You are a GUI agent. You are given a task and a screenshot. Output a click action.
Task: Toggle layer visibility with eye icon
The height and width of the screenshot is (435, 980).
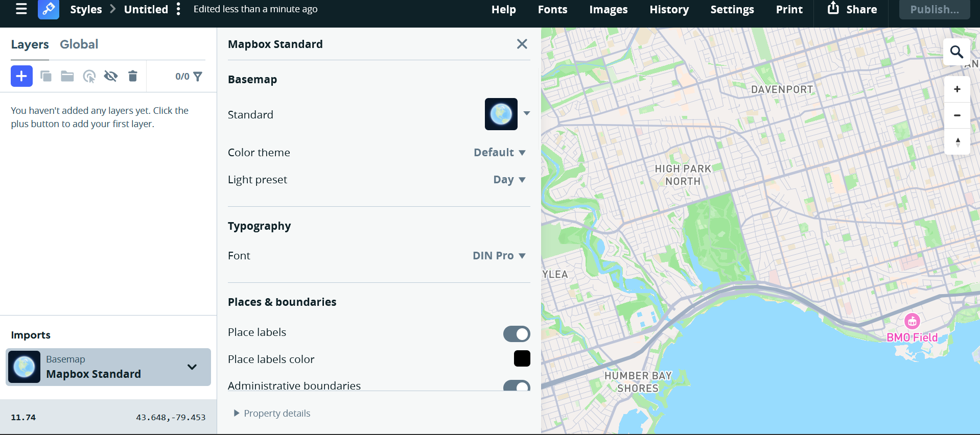tap(111, 76)
